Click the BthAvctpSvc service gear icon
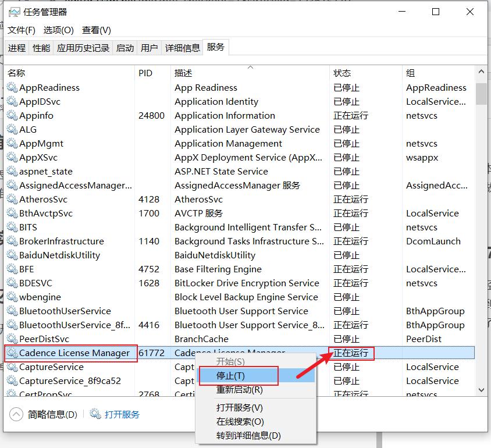 coord(12,213)
